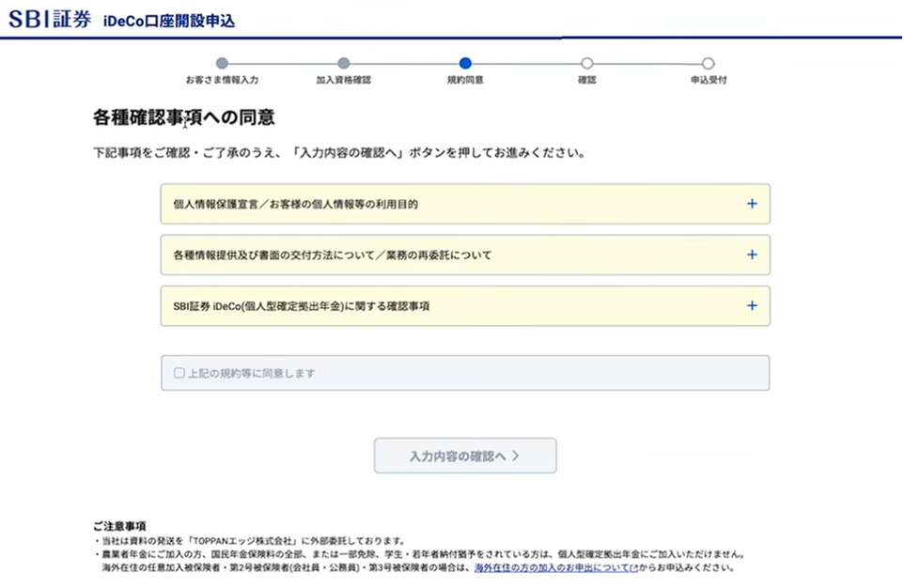The image size is (904, 588).
Task: Click the iDeCo口座開設申込 header title
Action: 169,21
